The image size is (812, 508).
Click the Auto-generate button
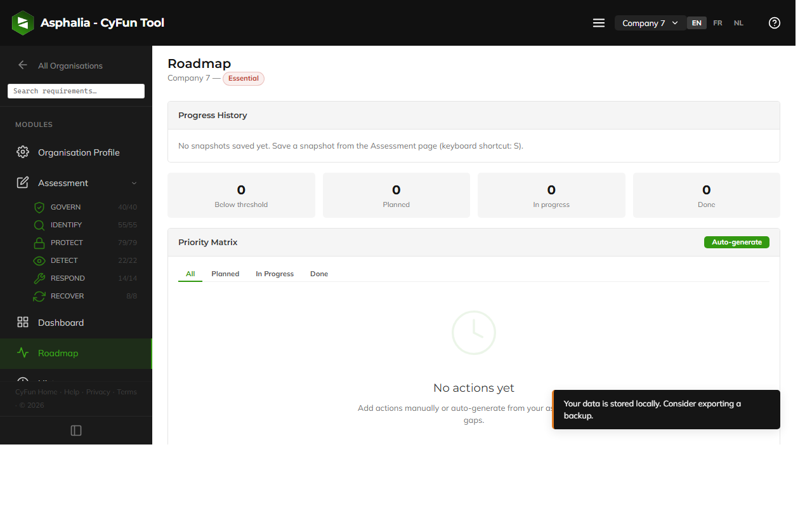click(x=737, y=242)
